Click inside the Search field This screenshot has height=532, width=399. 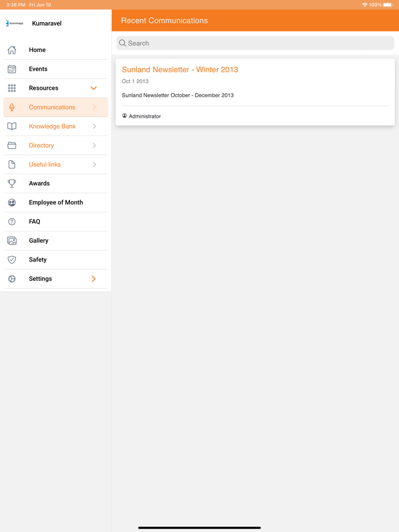(x=255, y=43)
